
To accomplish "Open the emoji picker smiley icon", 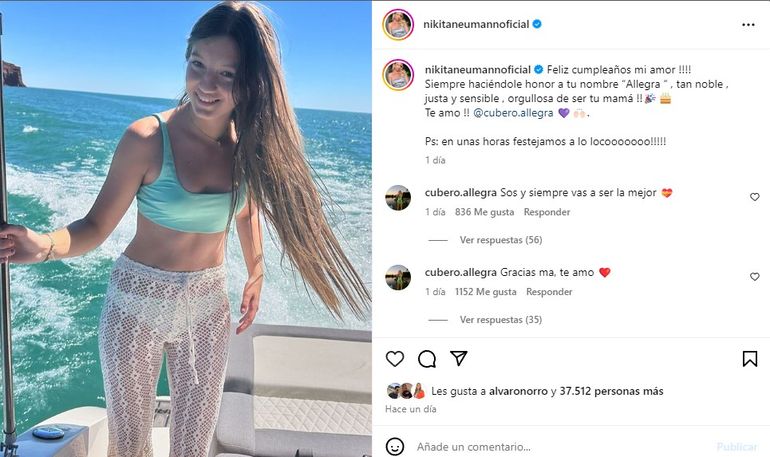I will (x=395, y=447).
